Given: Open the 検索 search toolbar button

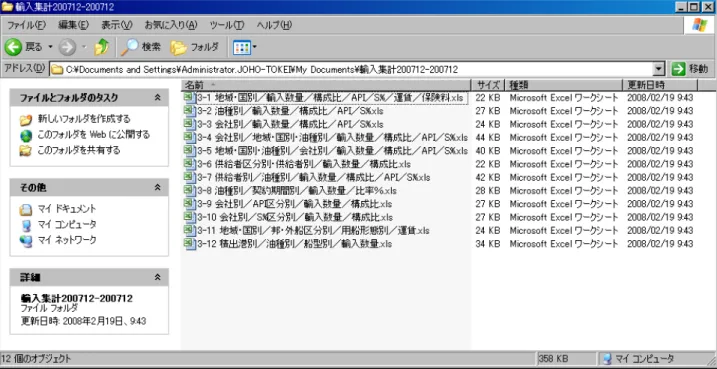Looking at the screenshot, I should (141, 47).
